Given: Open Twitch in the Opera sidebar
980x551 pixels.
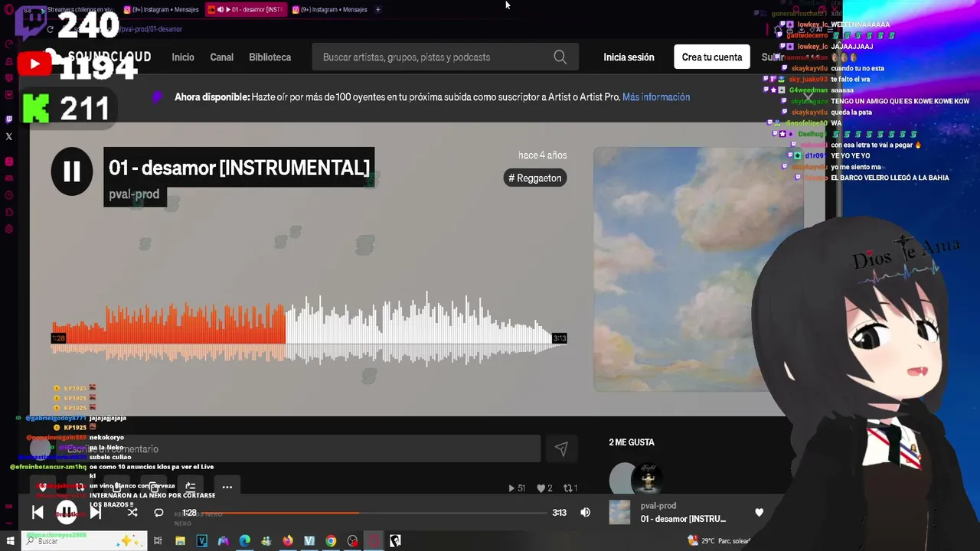Looking at the screenshot, I should point(9,119).
